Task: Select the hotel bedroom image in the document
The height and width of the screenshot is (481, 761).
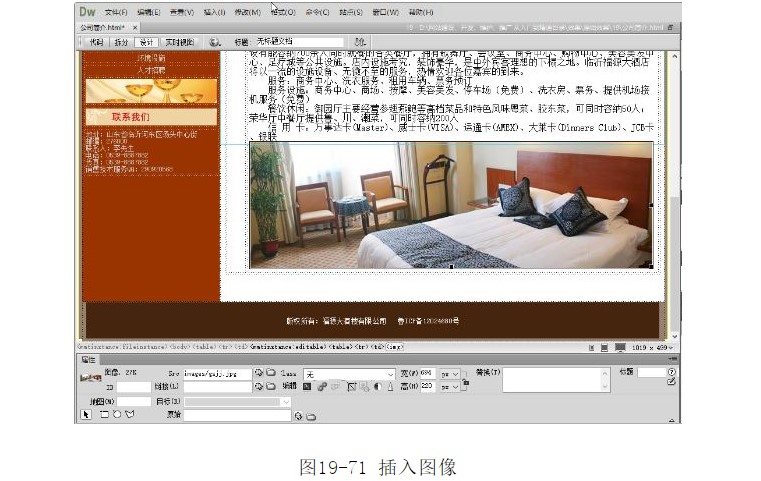Action: (x=450, y=205)
